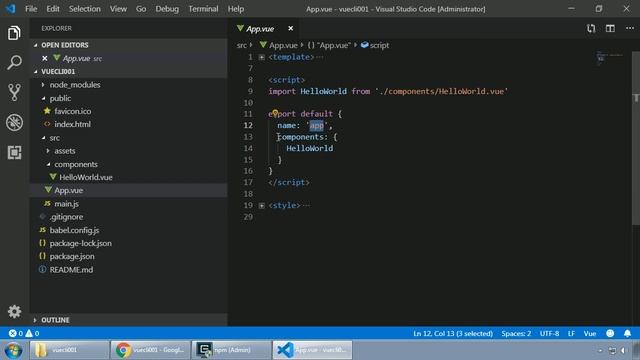Screen dimensions: 640x360
Task: Open the notifications bell
Action: (x=627, y=333)
